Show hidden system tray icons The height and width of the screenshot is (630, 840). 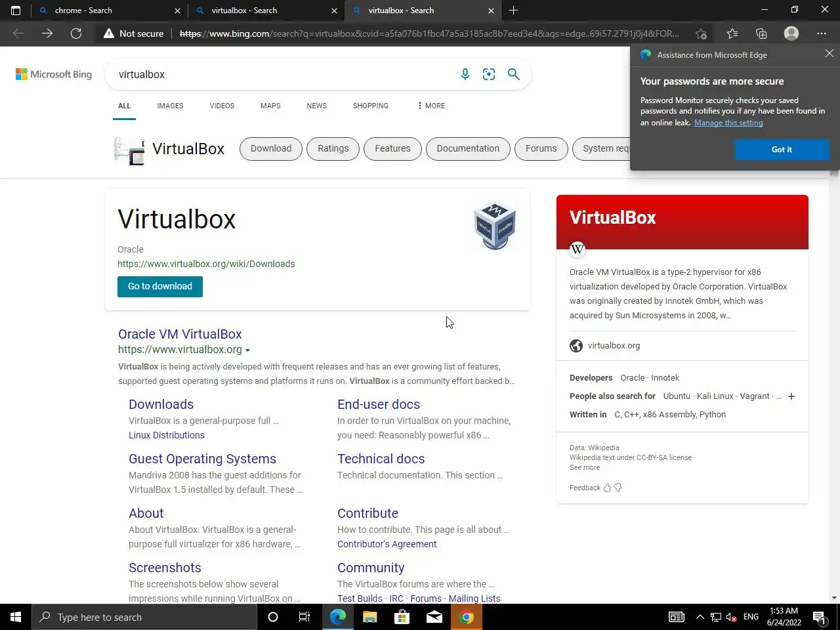(700, 617)
